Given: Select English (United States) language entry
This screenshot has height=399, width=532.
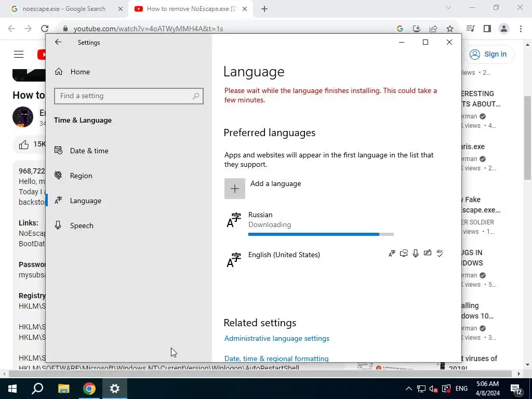Looking at the screenshot, I should coord(334,259).
